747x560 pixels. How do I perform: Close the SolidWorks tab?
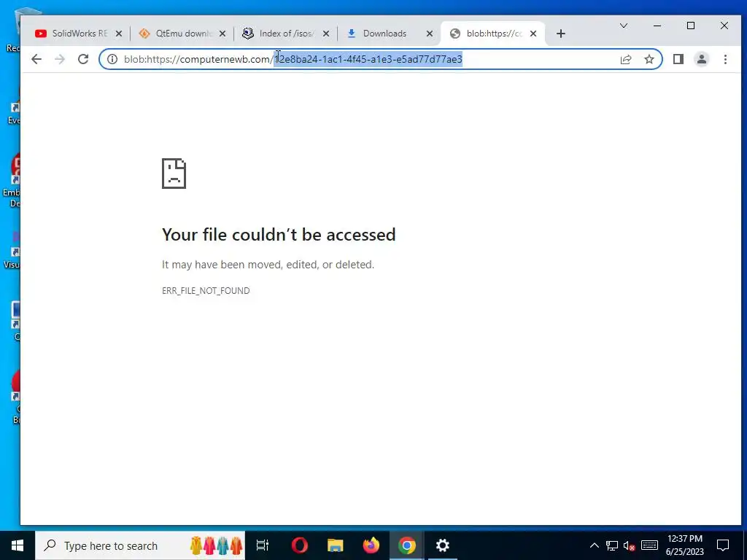[x=119, y=34]
